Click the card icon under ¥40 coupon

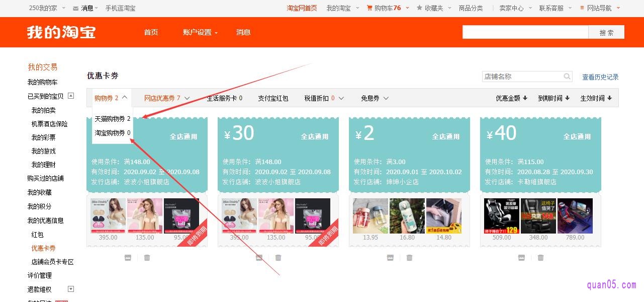tap(521, 258)
